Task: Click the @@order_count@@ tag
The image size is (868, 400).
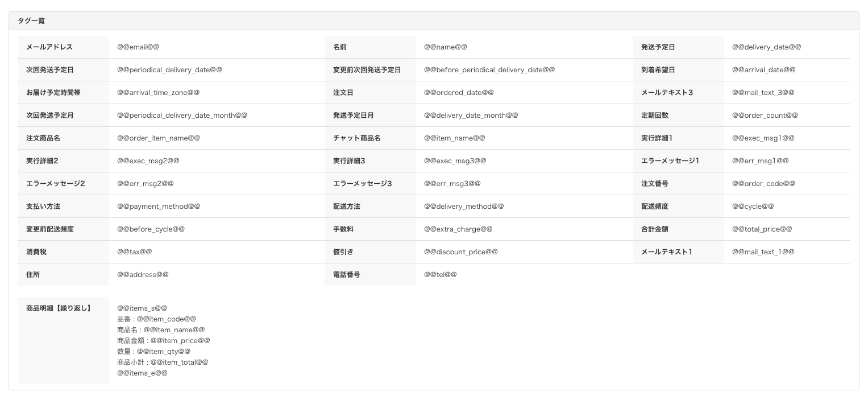Action: 765,116
